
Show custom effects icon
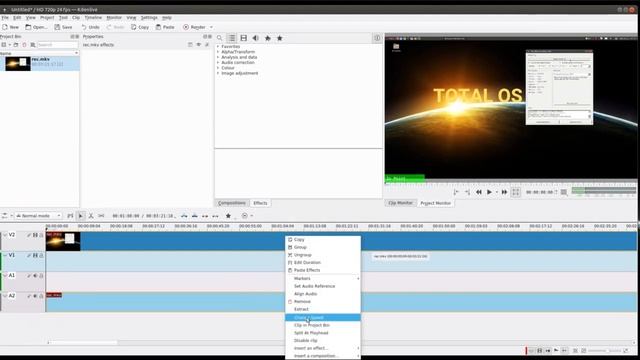[x=268, y=38]
